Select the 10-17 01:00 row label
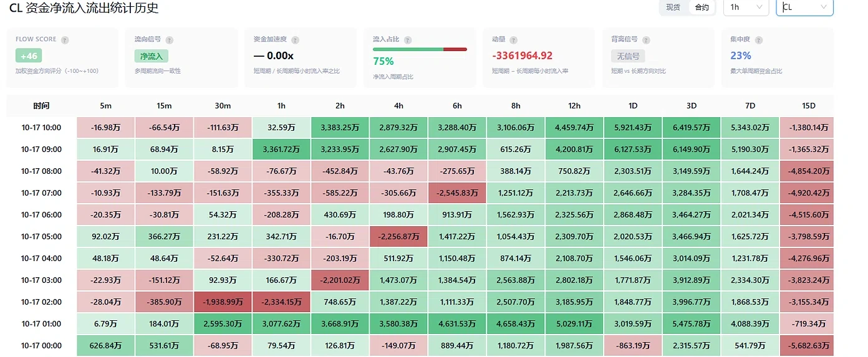This screenshot has width=868, height=357. (41, 324)
